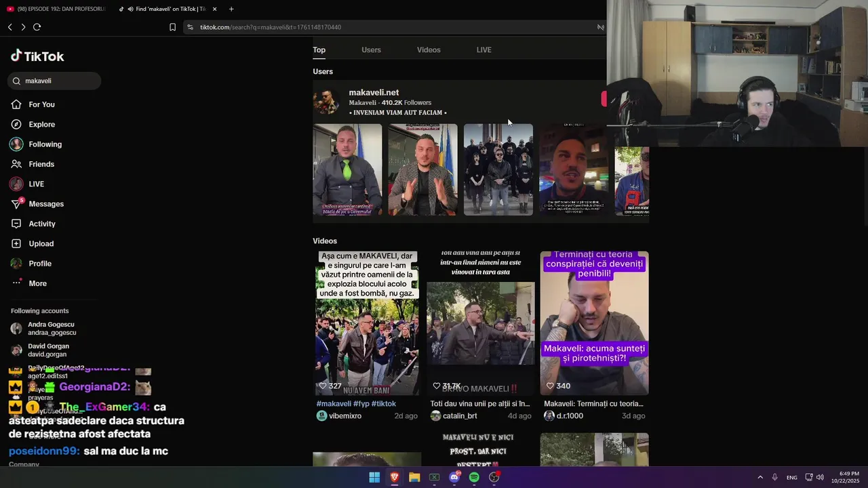868x488 pixels.
Task: Open the Windows Start menu
Action: click(x=374, y=477)
